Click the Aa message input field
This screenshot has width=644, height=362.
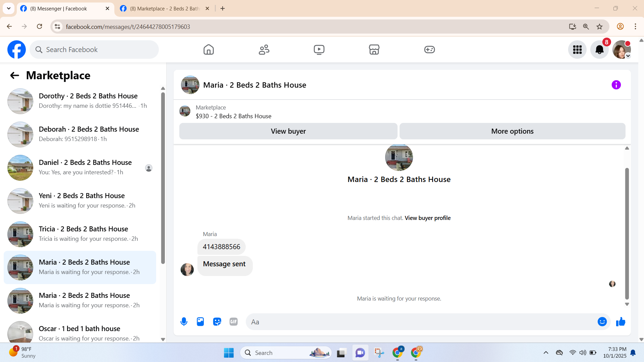pyautogui.click(x=421, y=322)
